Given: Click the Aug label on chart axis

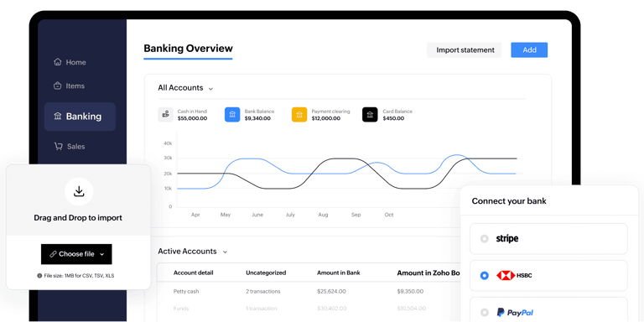Looking at the screenshot, I should [323, 215].
